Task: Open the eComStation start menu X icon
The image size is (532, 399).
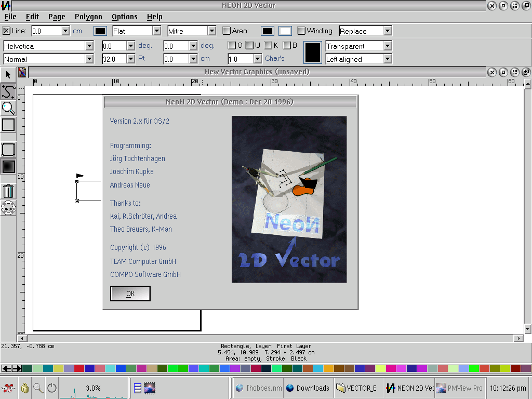Action: coord(8,388)
